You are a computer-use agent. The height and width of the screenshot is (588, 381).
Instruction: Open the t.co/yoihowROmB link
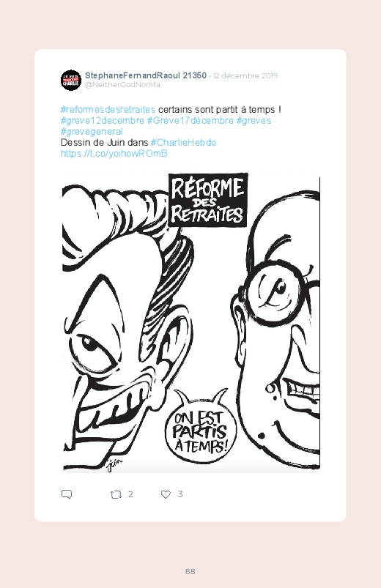pos(114,153)
